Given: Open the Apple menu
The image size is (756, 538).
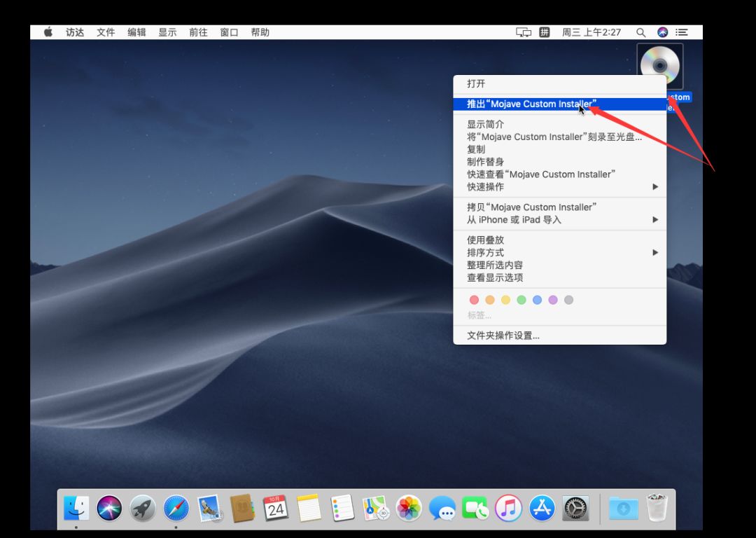Looking at the screenshot, I should pyautogui.click(x=48, y=32).
